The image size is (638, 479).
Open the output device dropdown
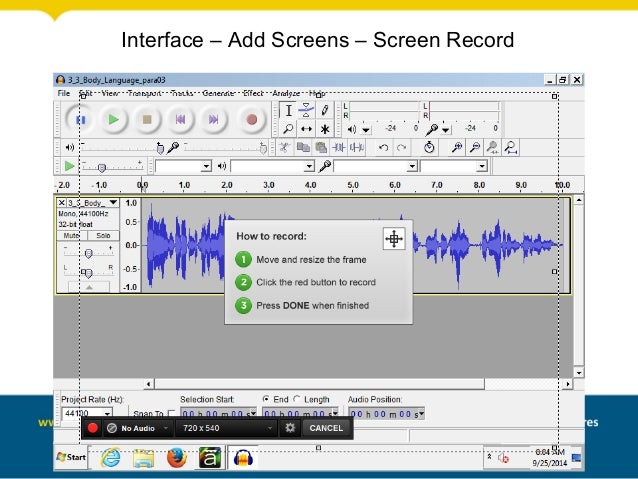(x=273, y=166)
